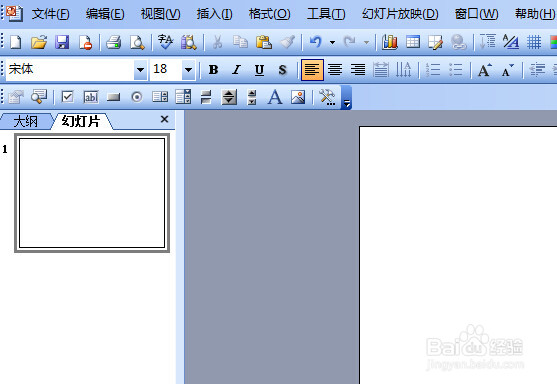557x384 pixels.
Task: Save the presentation with floppy icon
Action: click(x=62, y=42)
